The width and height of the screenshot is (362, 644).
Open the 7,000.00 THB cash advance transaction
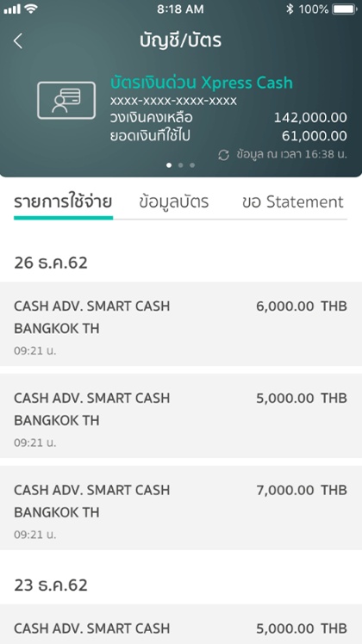click(181, 508)
